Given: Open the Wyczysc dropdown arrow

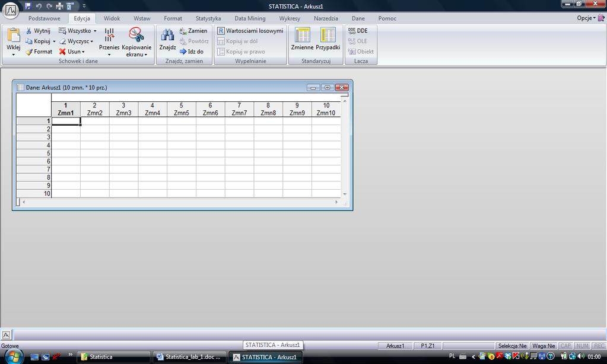Looking at the screenshot, I should point(92,41).
